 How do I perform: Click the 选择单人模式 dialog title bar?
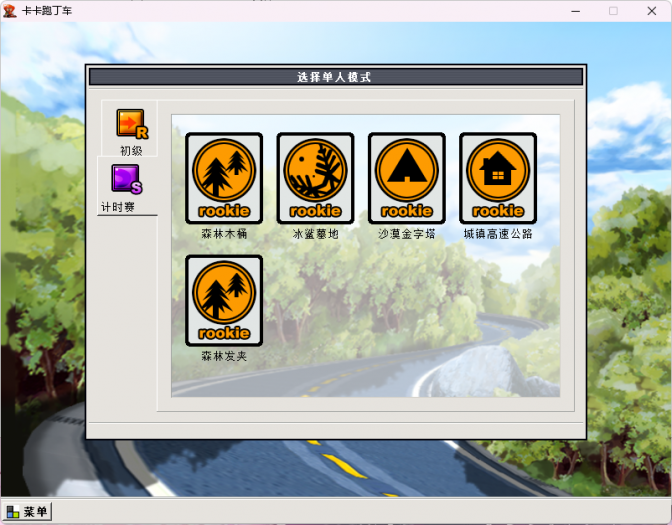pos(335,77)
